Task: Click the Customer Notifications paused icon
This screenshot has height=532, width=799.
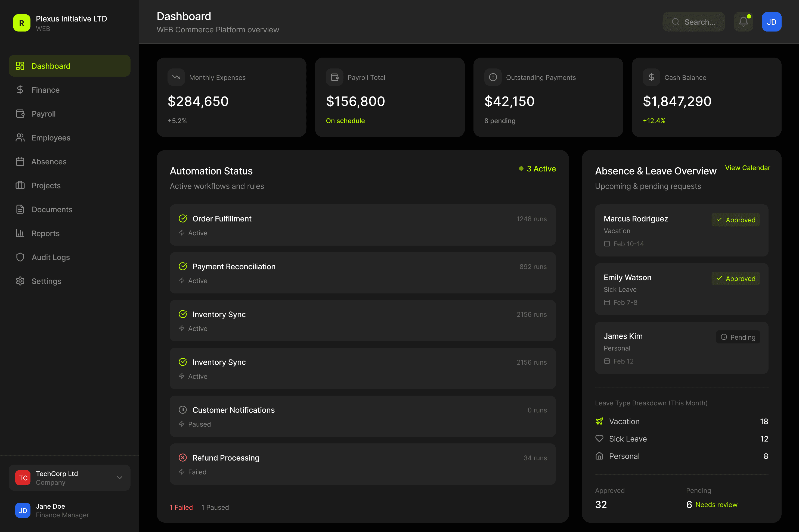Action: [x=183, y=410]
